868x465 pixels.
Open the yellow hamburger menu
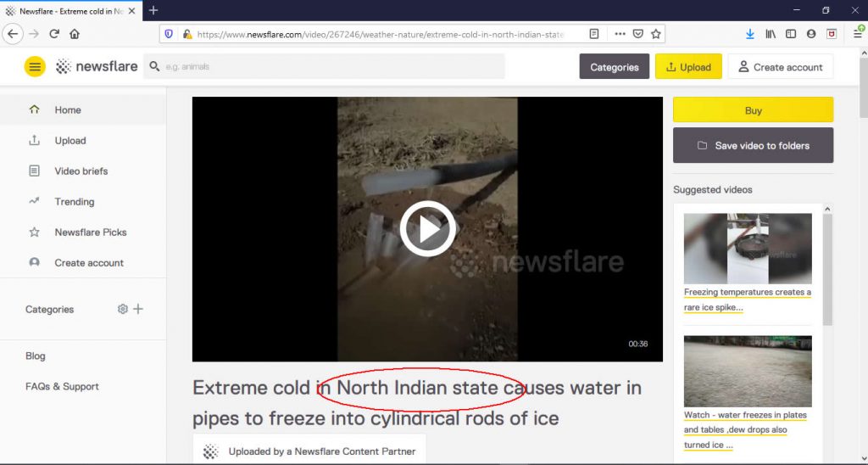[34, 67]
